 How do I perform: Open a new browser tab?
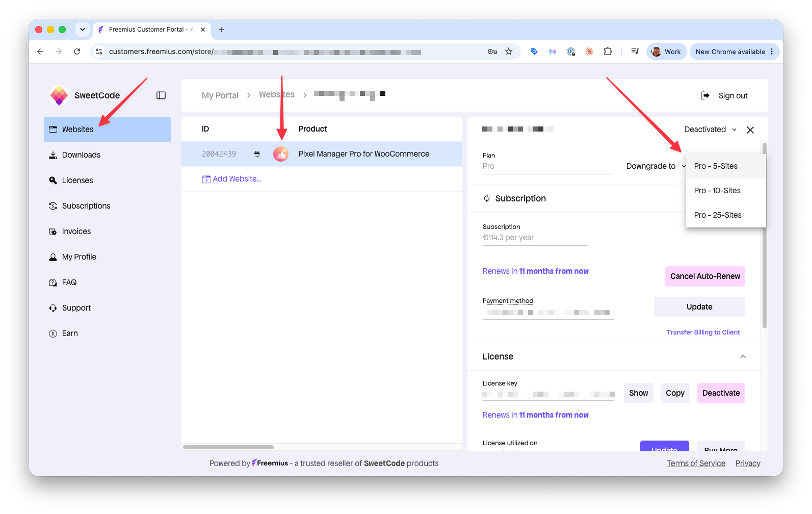[221, 30]
